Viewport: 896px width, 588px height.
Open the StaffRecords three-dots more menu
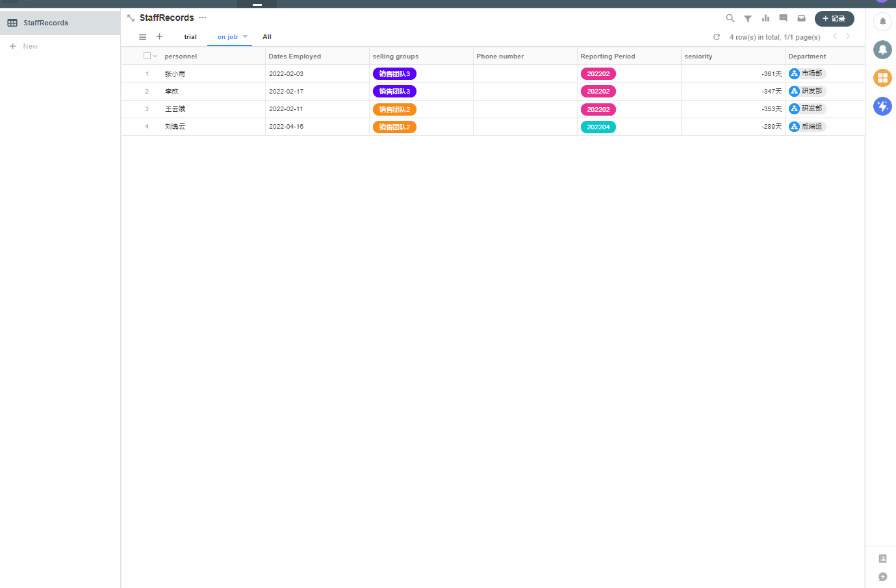click(203, 18)
